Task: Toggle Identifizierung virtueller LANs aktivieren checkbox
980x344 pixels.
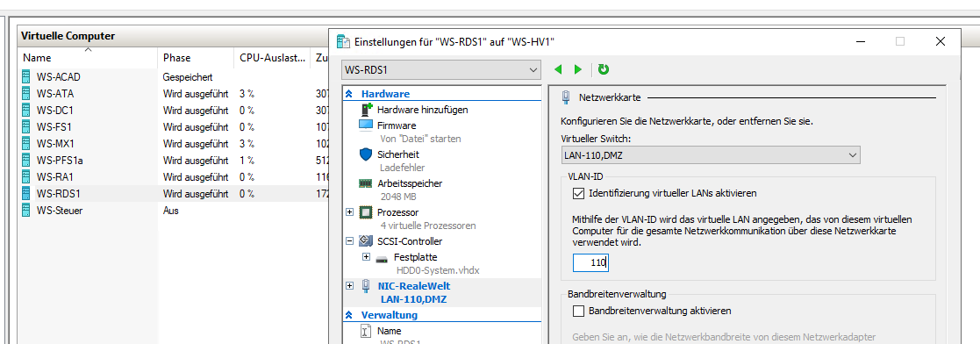Action: 578,193
